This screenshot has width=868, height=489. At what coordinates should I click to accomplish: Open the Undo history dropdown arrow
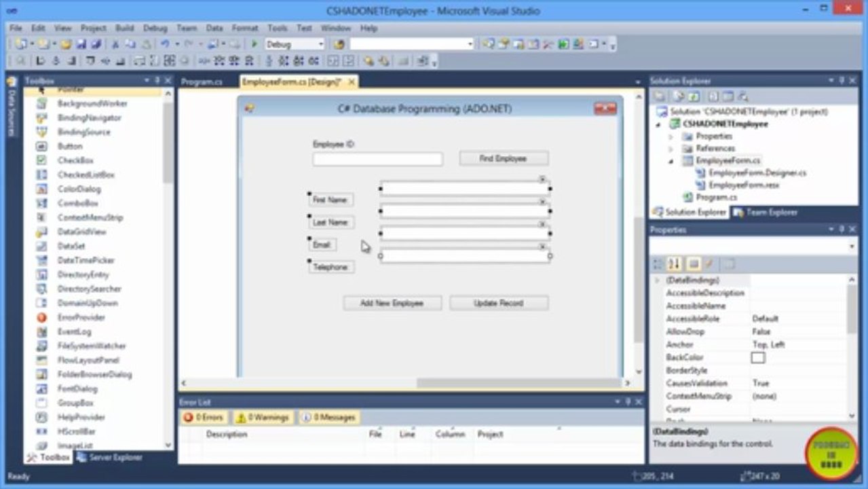pos(177,44)
